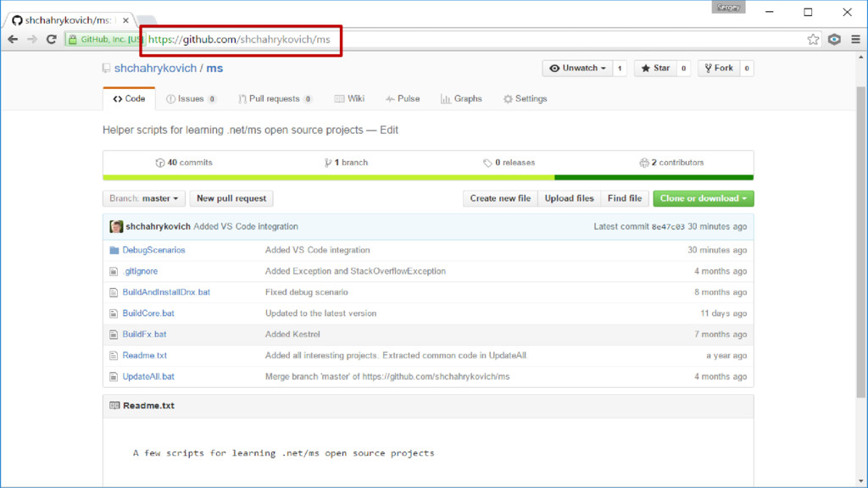
Task: Edit the repository description
Action: [x=388, y=130]
